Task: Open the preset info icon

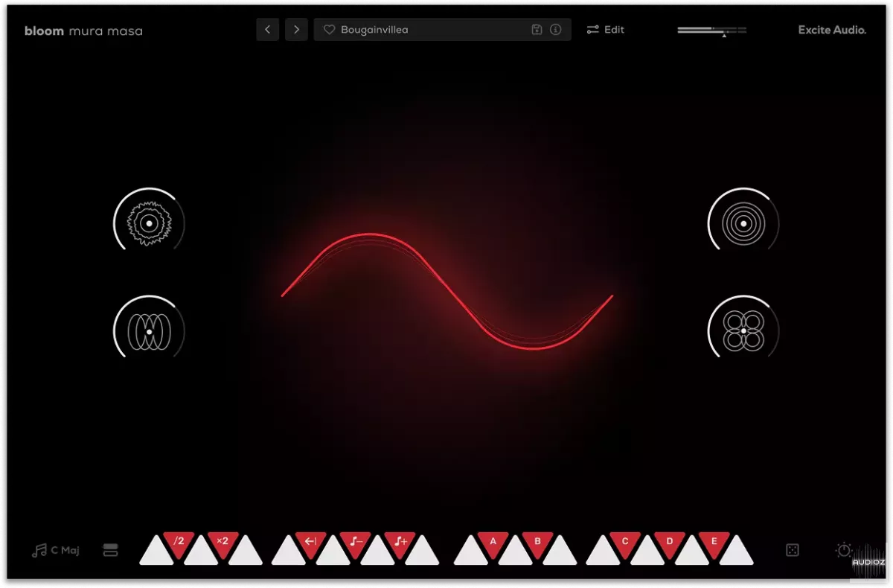Action: click(x=555, y=30)
